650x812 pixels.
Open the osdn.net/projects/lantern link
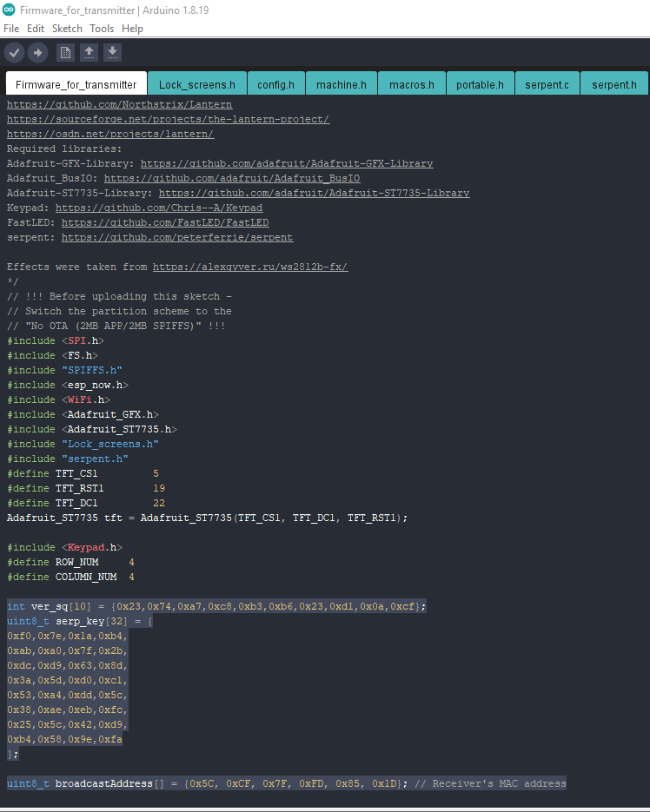[110, 134]
